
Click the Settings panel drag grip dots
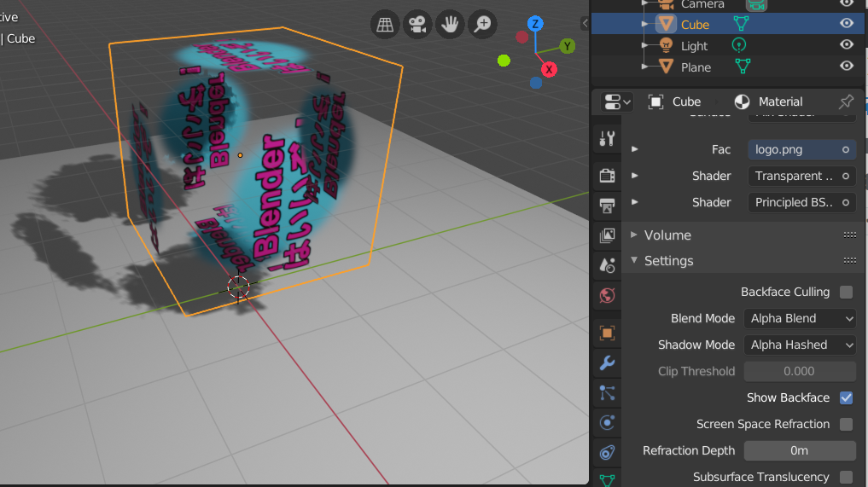point(850,261)
